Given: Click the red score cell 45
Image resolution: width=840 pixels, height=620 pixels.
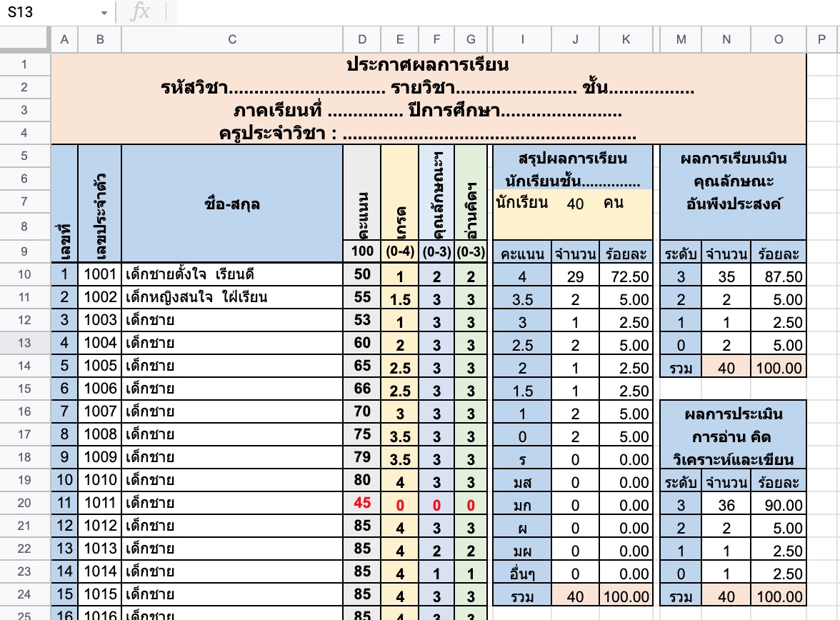Looking at the screenshot, I should [x=362, y=503].
